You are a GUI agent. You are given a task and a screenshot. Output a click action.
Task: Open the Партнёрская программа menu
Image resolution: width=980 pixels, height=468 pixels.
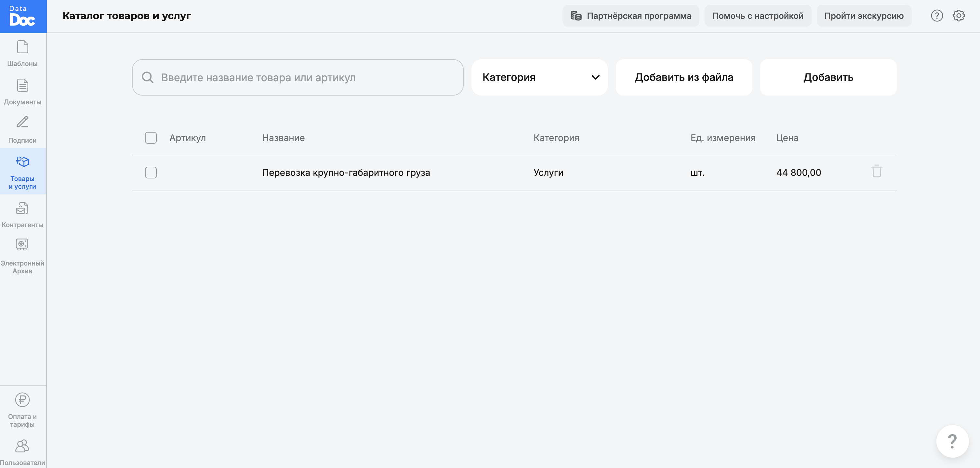pos(630,16)
